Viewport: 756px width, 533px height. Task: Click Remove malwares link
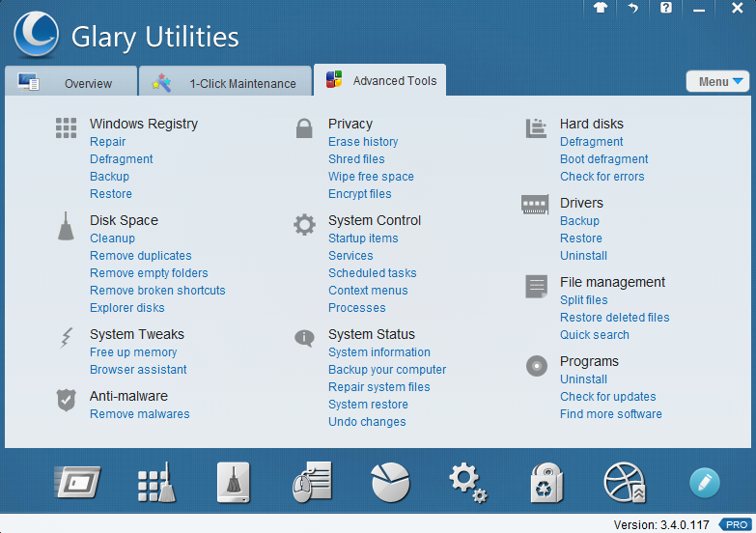point(140,414)
